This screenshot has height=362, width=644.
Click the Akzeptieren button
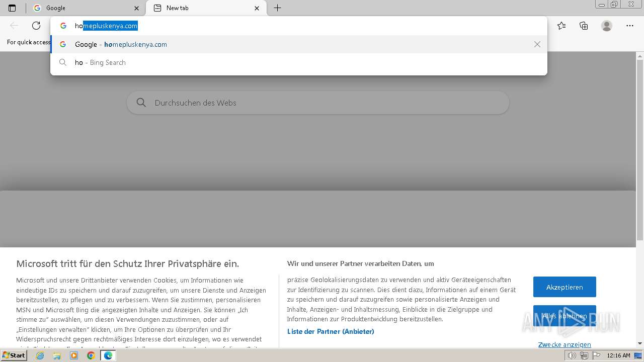click(x=565, y=287)
